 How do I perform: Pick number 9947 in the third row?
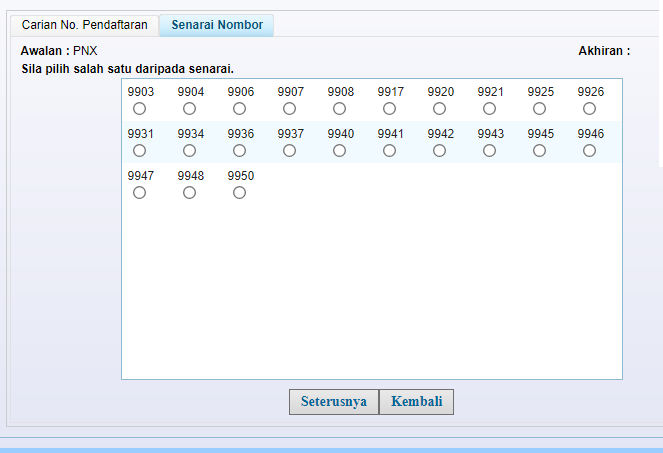pyautogui.click(x=139, y=193)
